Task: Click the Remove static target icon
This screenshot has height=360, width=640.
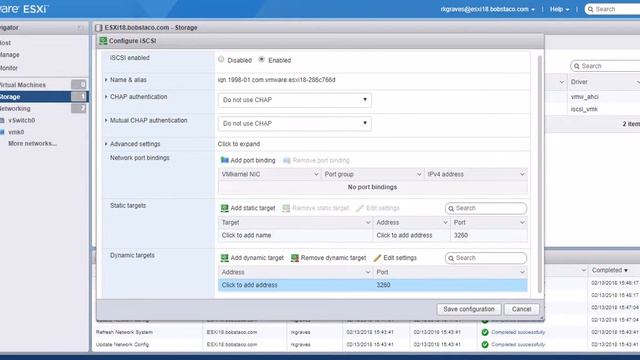Action: pyautogui.click(x=286, y=208)
